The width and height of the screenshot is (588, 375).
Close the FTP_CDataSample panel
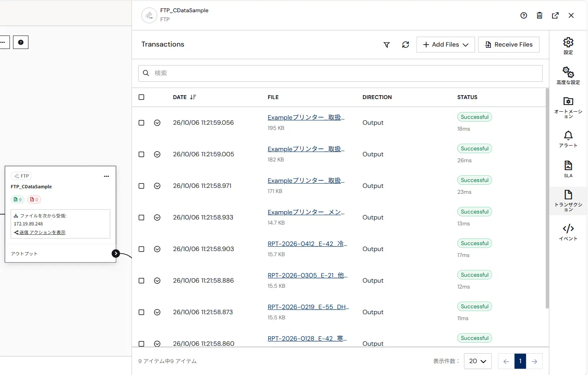(x=571, y=15)
